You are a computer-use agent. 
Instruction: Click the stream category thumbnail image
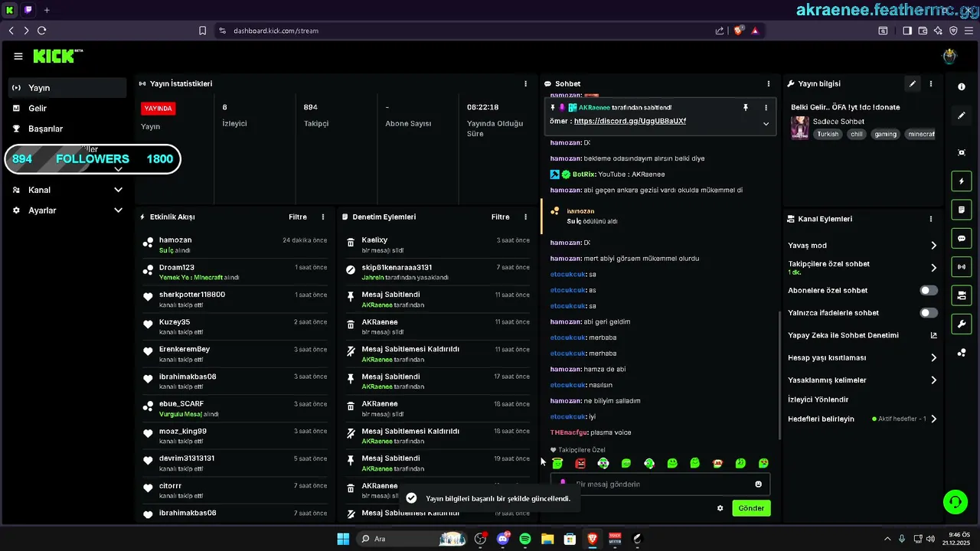tap(800, 127)
